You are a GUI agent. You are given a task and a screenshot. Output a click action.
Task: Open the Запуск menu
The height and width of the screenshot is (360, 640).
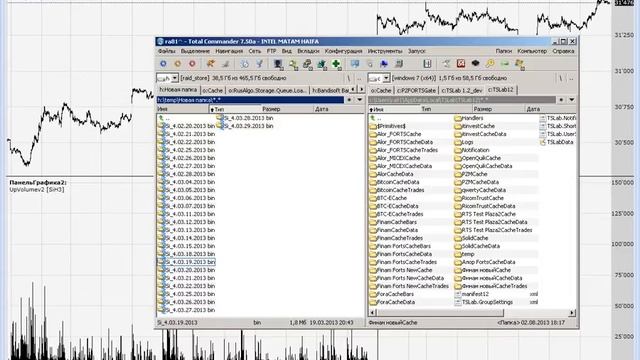(417, 51)
